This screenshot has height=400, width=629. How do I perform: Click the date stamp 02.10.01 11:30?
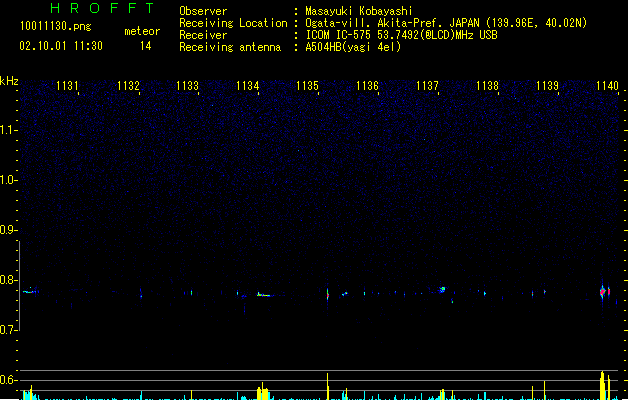61,46
